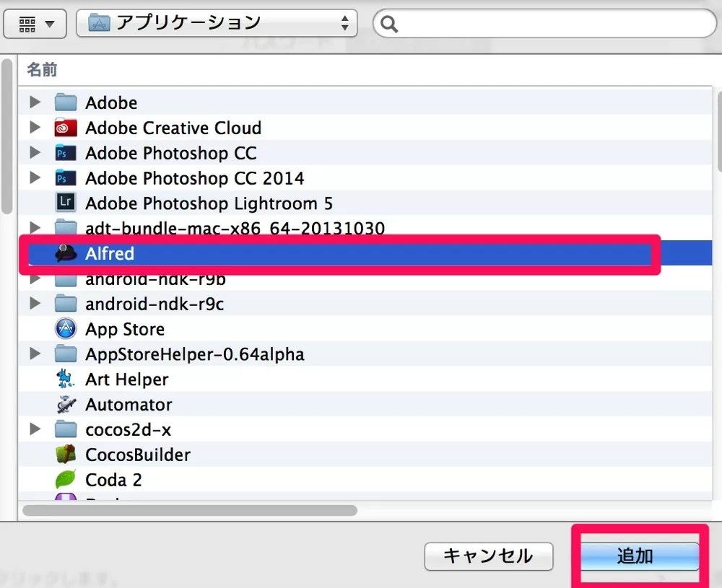722x588 pixels.
Task: Select the adt-bundle-mac-x86_64-20131030 name
Action: 235,228
